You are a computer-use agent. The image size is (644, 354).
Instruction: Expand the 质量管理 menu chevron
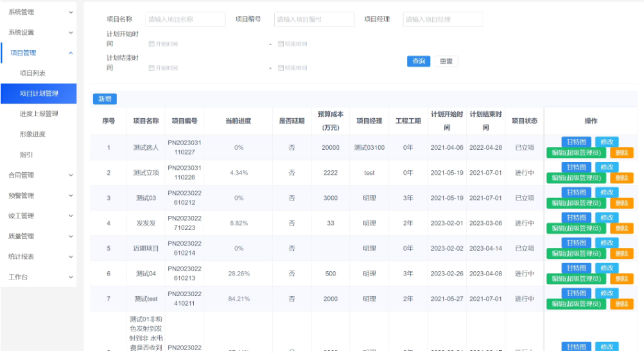(x=71, y=236)
